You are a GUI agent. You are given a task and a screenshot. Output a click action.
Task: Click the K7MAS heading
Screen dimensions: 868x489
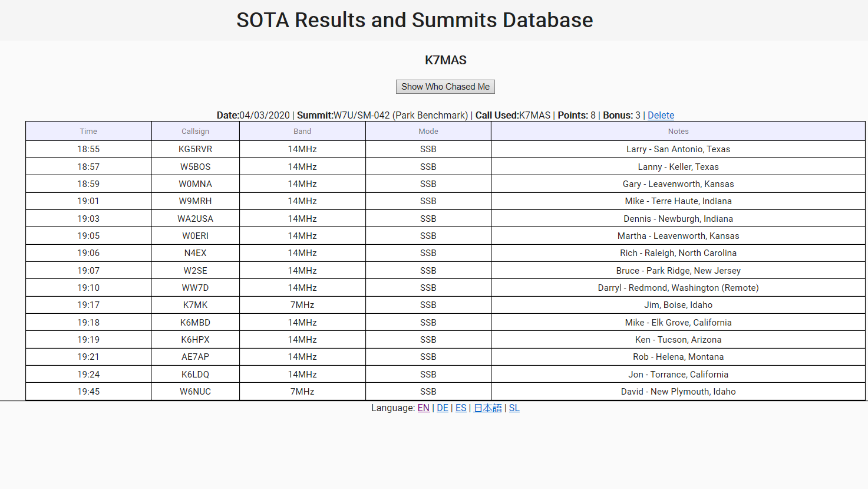tap(445, 60)
